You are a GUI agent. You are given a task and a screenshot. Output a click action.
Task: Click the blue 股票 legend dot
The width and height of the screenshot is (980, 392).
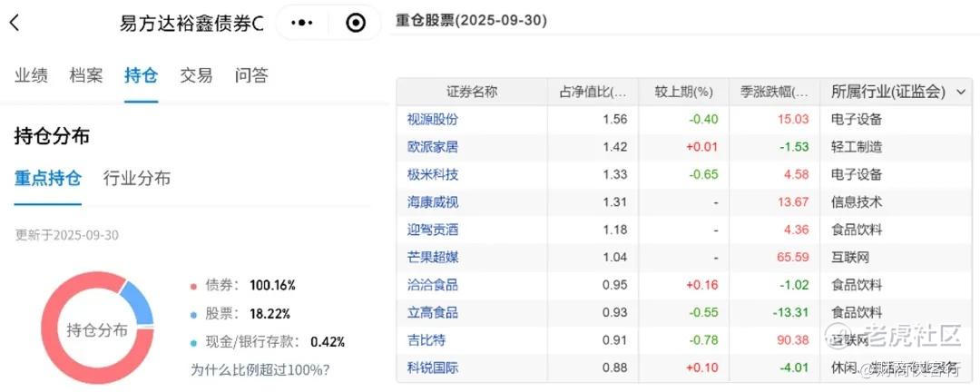(192, 314)
